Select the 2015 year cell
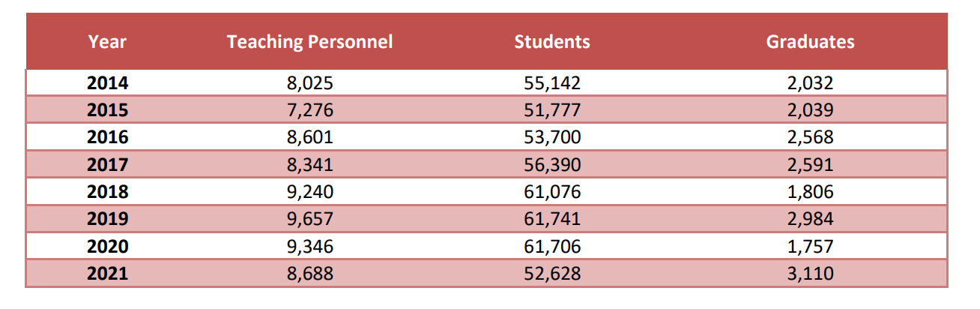The image size is (980, 309). pos(107,110)
